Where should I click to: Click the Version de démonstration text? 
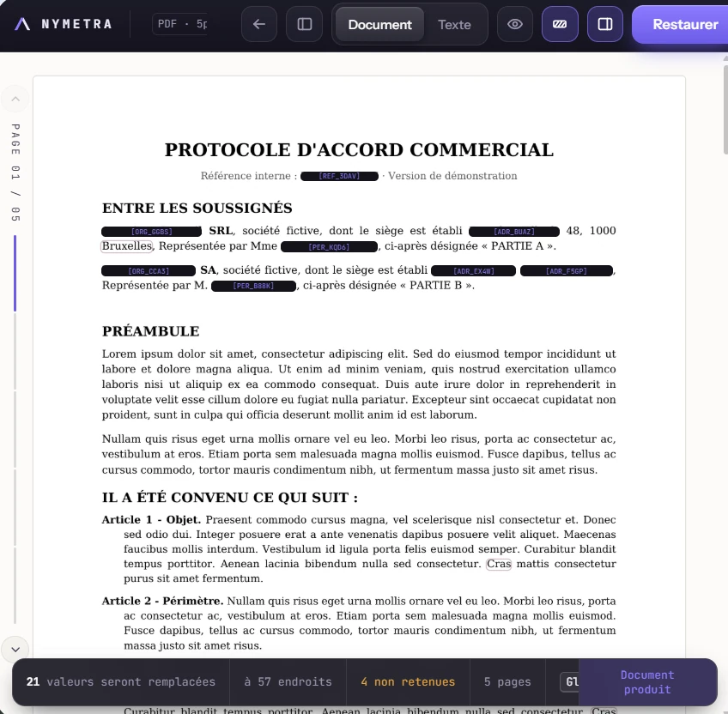point(452,176)
